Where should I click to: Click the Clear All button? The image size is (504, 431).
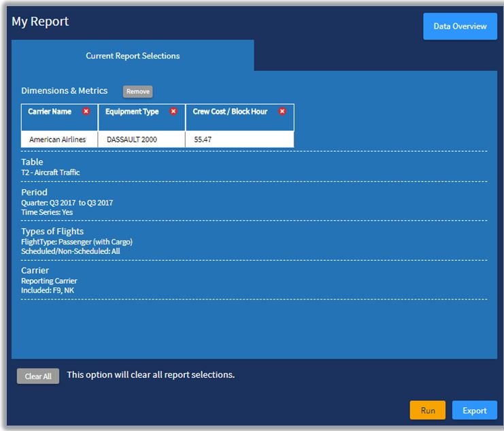(38, 377)
